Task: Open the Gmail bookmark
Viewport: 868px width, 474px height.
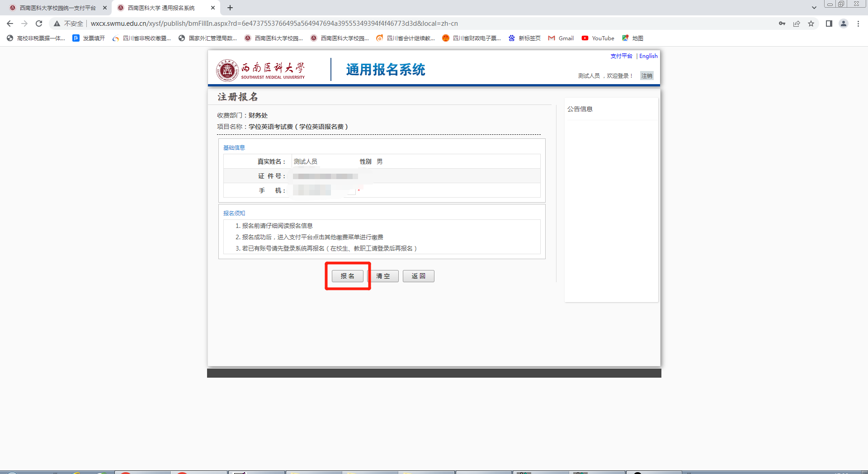Action: coord(561,38)
